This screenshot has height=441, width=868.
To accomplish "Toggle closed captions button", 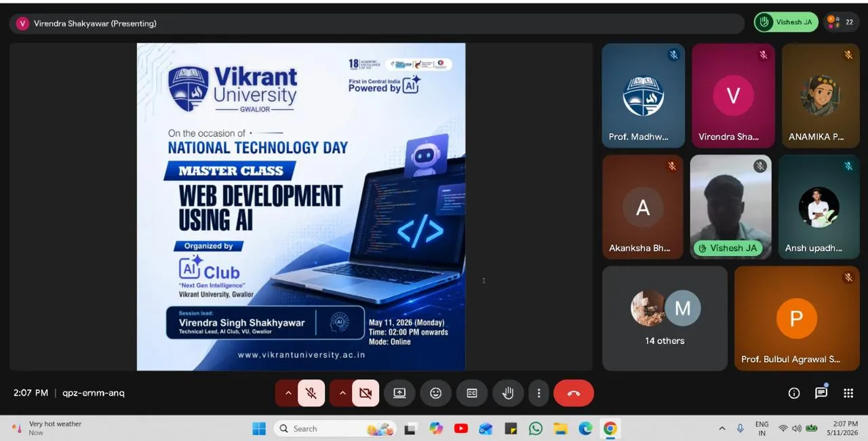I will (x=472, y=393).
